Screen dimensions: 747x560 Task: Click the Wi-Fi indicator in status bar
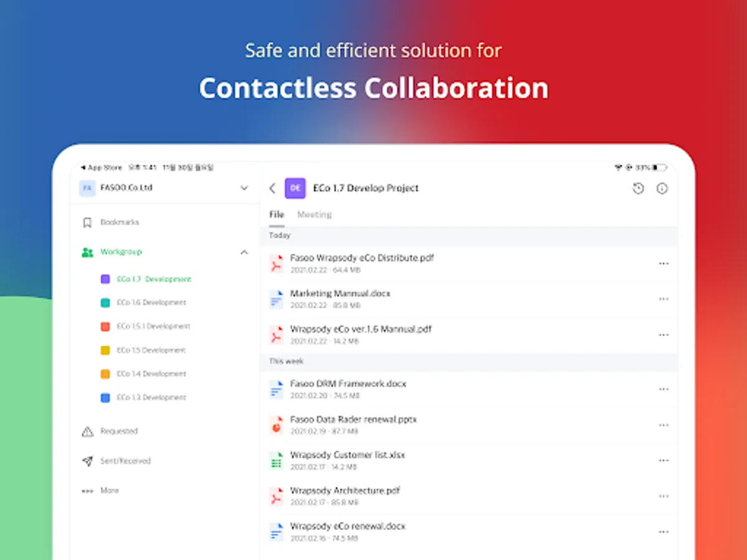pos(618,167)
